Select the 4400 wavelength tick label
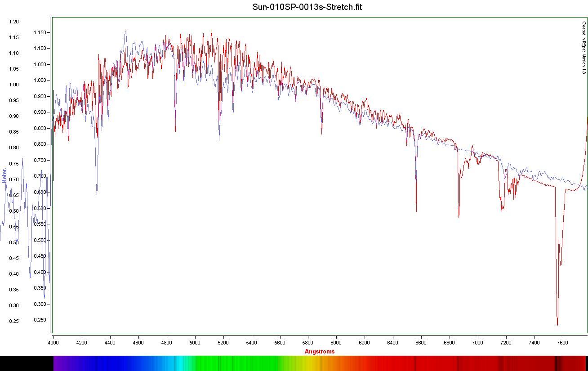The image size is (588, 371). [x=110, y=343]
